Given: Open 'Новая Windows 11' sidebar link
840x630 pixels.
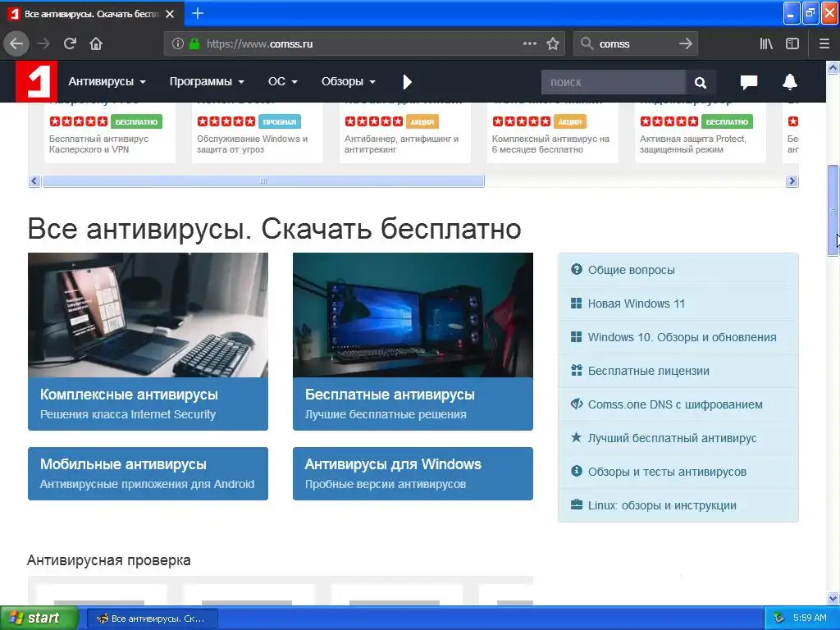Looking at the screenshot, I should 678,304.
